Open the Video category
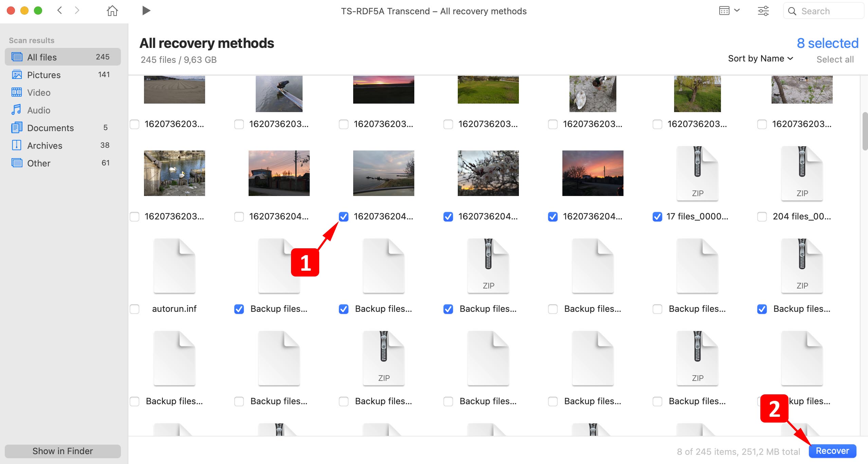Viewport: 868px width, 464px height. [63, 92]
